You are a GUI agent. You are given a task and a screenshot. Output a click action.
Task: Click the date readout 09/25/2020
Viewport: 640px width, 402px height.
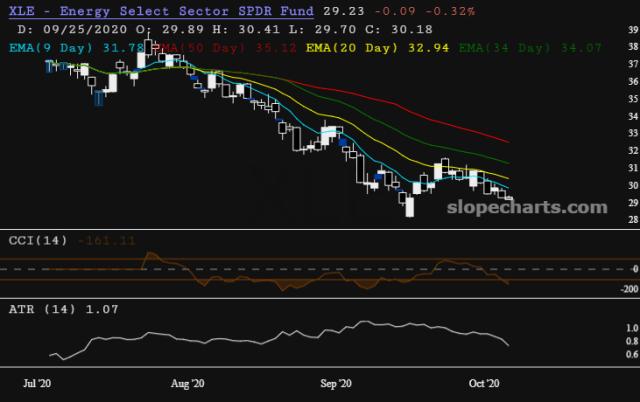(85, 29)
